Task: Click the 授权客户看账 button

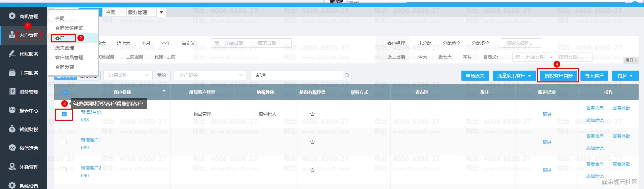Action: pyautogui.click(x=558, y=76)
